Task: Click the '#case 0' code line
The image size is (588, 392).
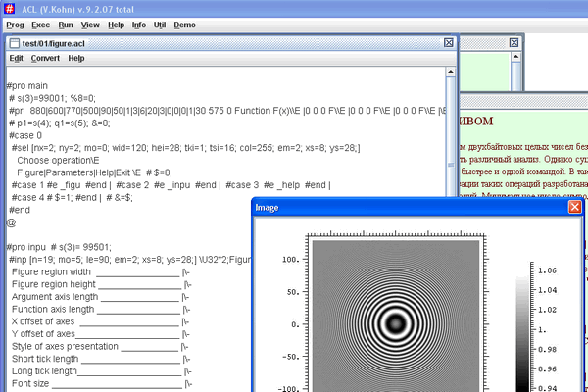Action: point(25,135)
